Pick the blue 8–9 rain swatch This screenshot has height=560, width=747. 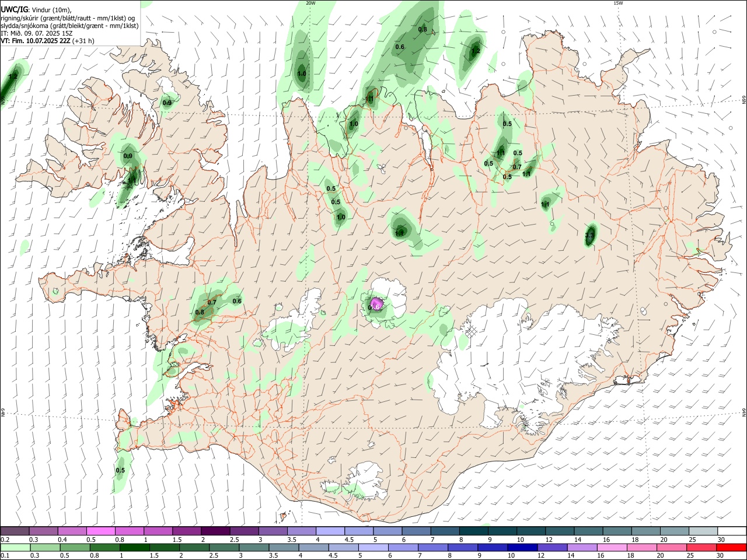463,548
